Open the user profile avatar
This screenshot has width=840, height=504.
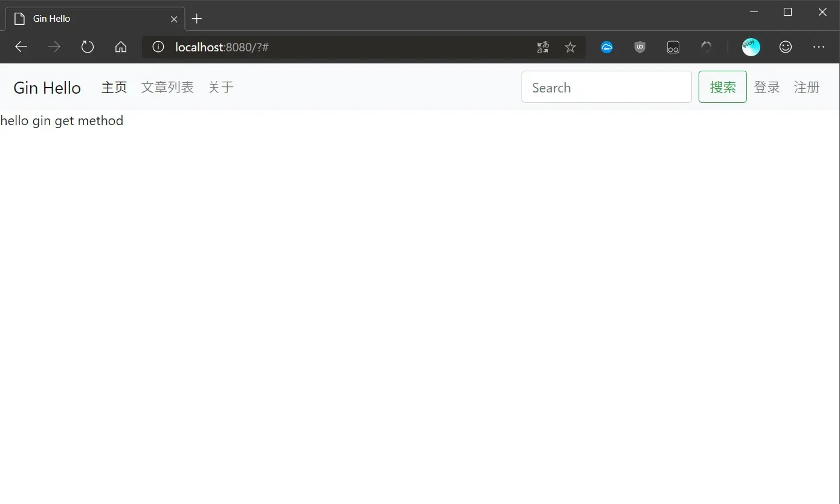pos(751,47)
